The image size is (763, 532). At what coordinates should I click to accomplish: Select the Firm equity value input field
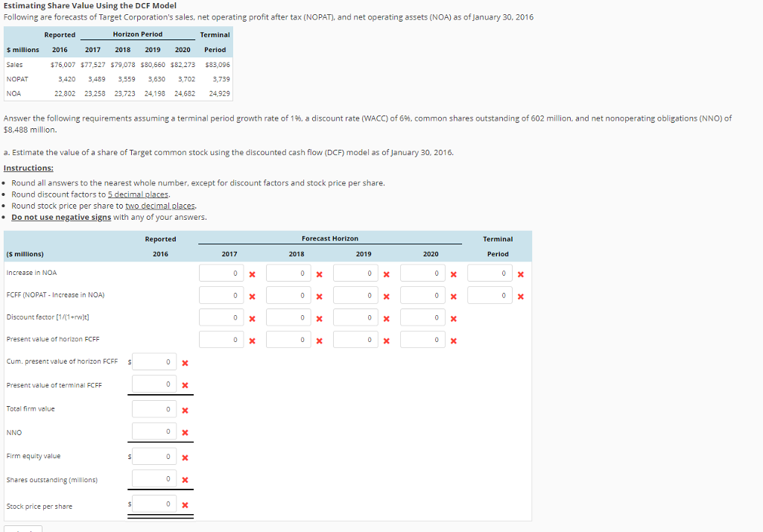(154, 455)
